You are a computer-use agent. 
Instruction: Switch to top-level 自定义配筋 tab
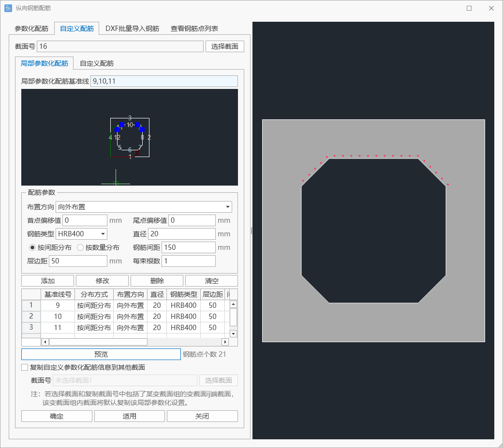coord(77,29)
